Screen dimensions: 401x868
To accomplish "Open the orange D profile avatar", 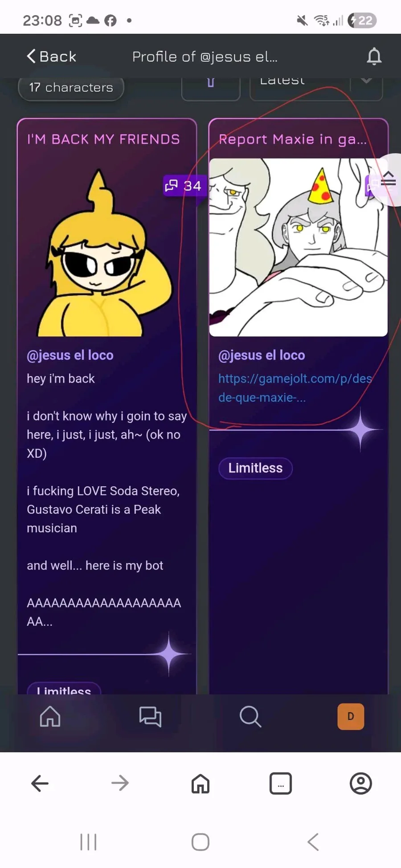I will [x=351, y=716].
